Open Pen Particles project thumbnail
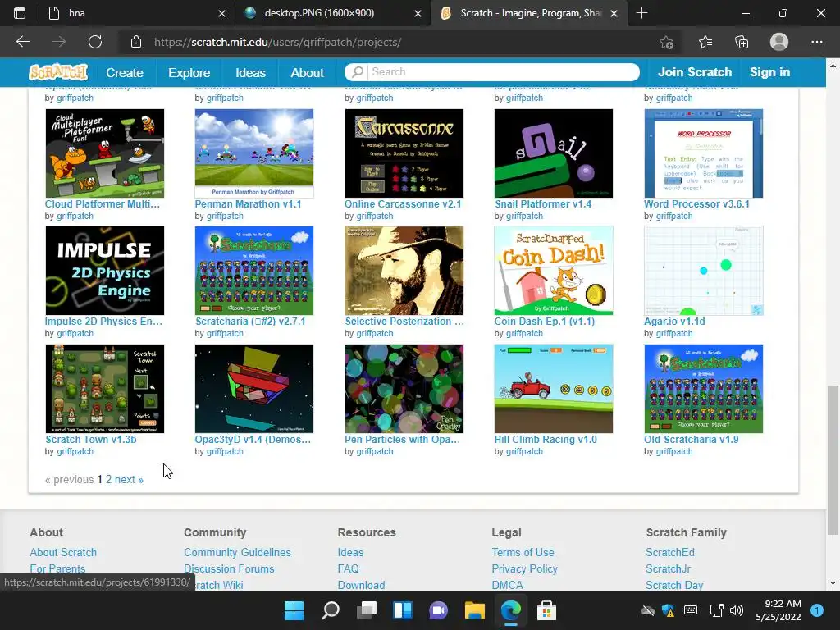This screenshot has height=630, width=840. 404,389
